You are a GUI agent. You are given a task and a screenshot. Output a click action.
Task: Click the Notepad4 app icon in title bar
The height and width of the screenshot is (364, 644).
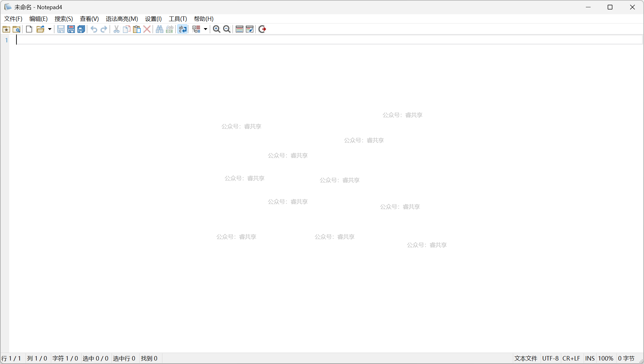point(8,7)
